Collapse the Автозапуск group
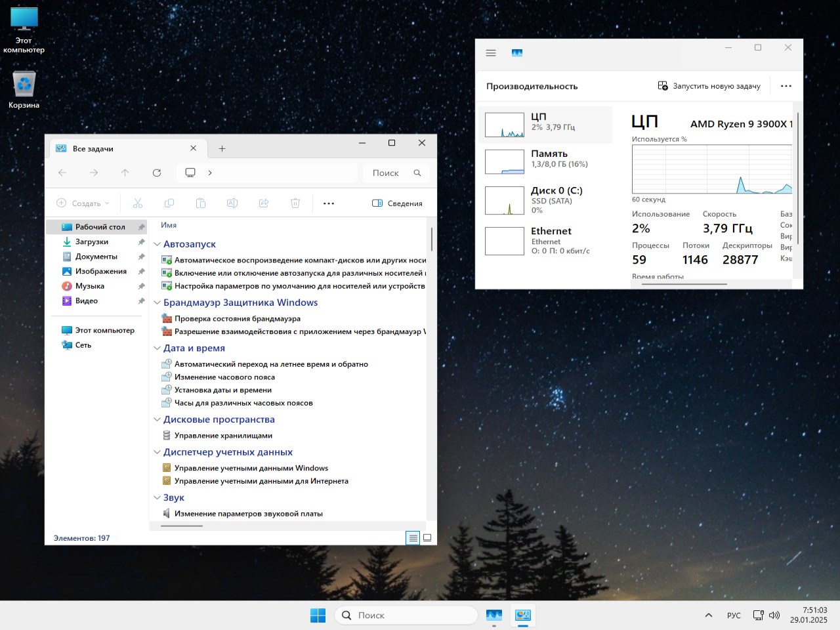Viewport: 840px width, 630px height. pyautogui.click(x=157, y=244)
